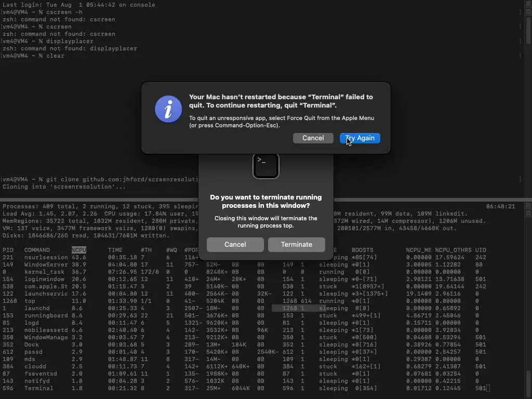The height and width of the screenshot is (399, 532).
Task: Click the top pane's vertical scrollbar thumb
Action: tap(528, 30)
